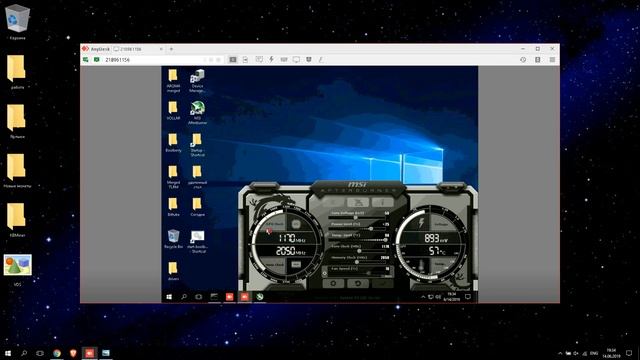Viewport: 640px width, 360px height.
Task: Open local taskbar search
Action: (x=24, y=353)
